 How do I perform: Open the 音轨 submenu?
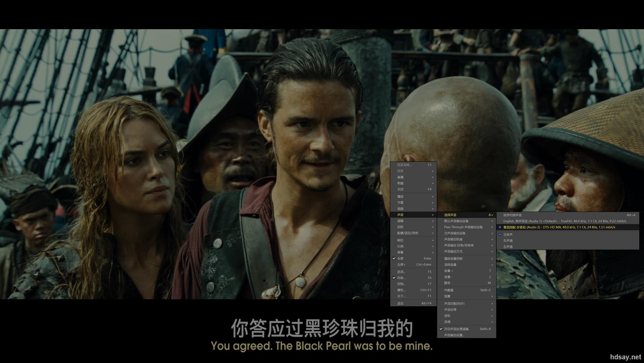[x=467, y=316]
